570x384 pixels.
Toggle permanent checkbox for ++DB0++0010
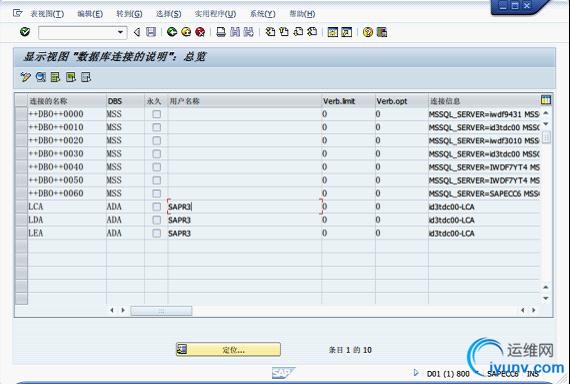click(157, 127)
